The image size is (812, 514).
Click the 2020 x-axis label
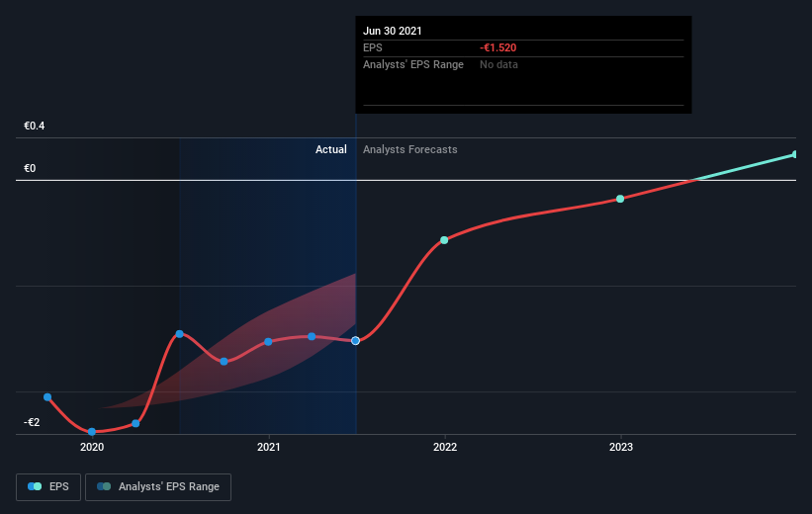92,447
